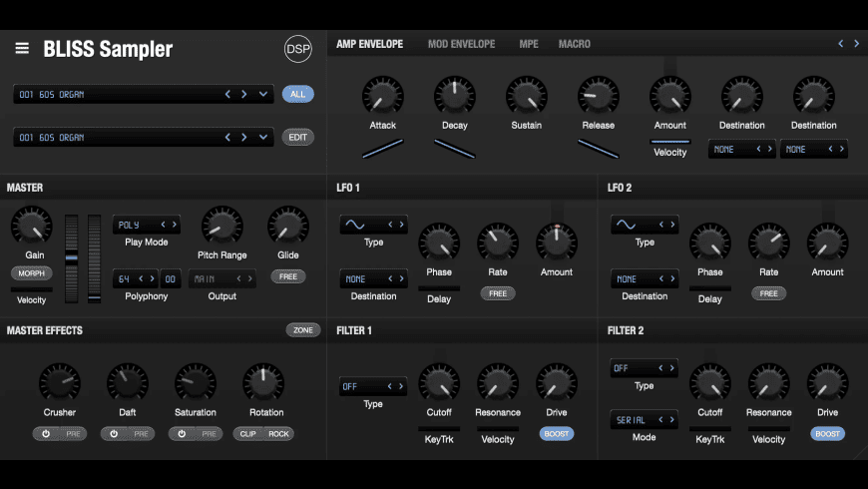Decrease Polyphony value 64 with left arrow

(x=141, y=279)
